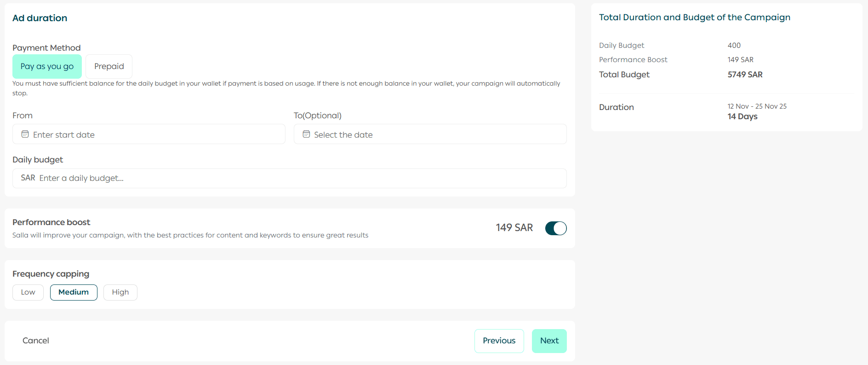Click the SAR currency prefix in Daily budget
This screenshot has width=868, height=365.
point(28,178)
